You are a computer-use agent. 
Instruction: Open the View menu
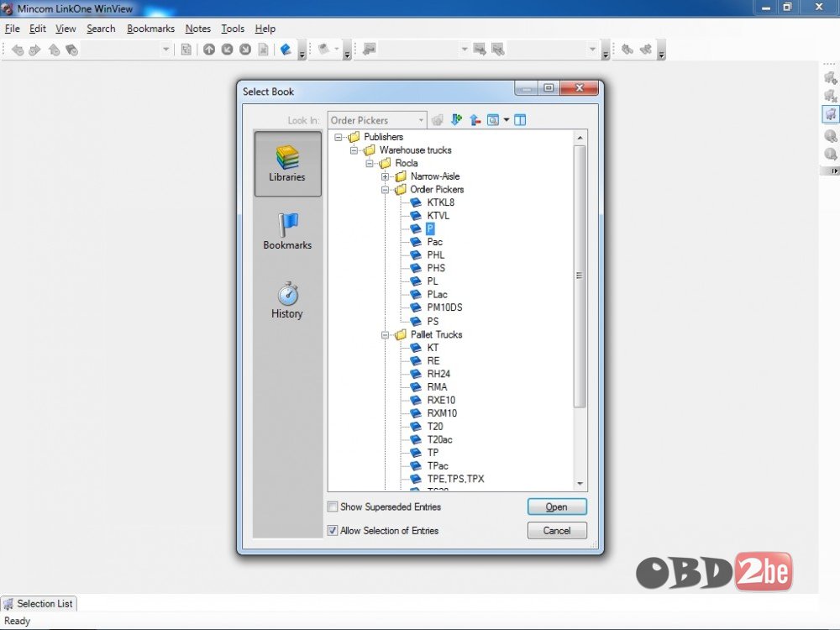tap(66, 29)
